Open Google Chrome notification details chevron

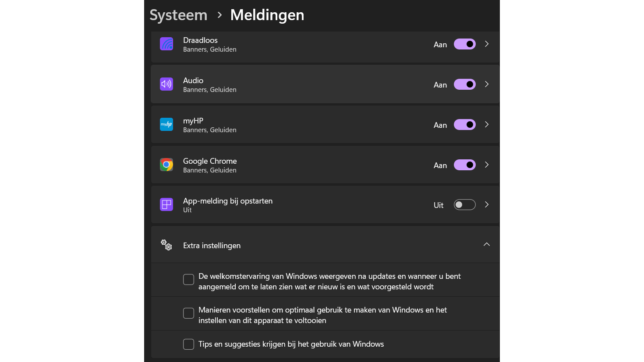(486, 165)
